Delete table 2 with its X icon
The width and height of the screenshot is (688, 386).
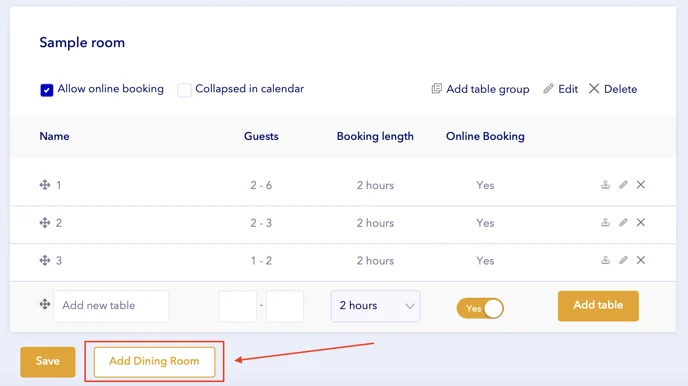click(641, 222)
